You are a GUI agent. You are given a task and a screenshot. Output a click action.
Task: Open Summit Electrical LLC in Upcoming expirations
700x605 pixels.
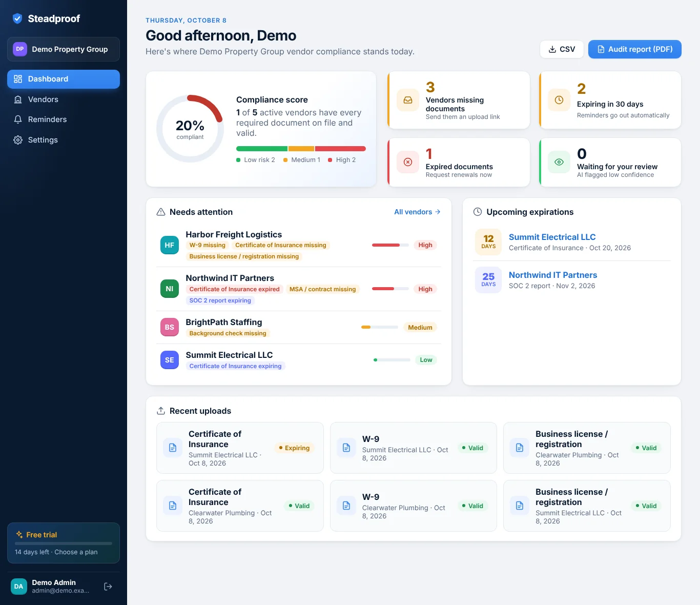pos(552,237)
